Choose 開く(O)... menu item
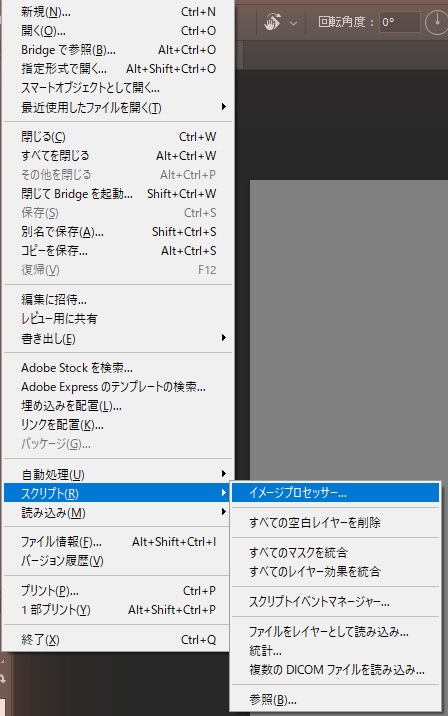 118,31
